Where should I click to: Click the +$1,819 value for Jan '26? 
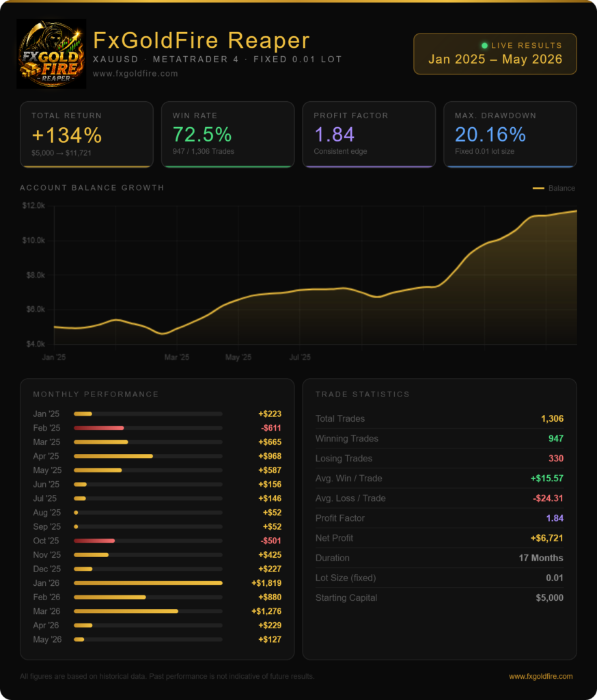tap(266, 583)
